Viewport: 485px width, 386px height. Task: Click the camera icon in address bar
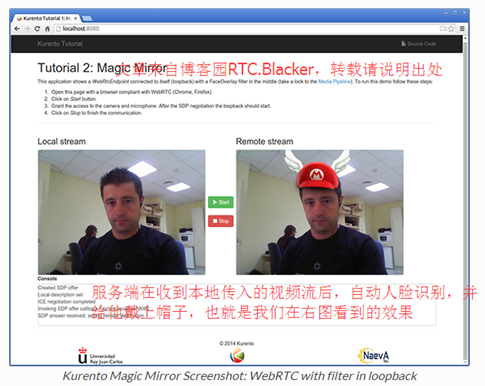pyautogui.click(x=443, y=29)
